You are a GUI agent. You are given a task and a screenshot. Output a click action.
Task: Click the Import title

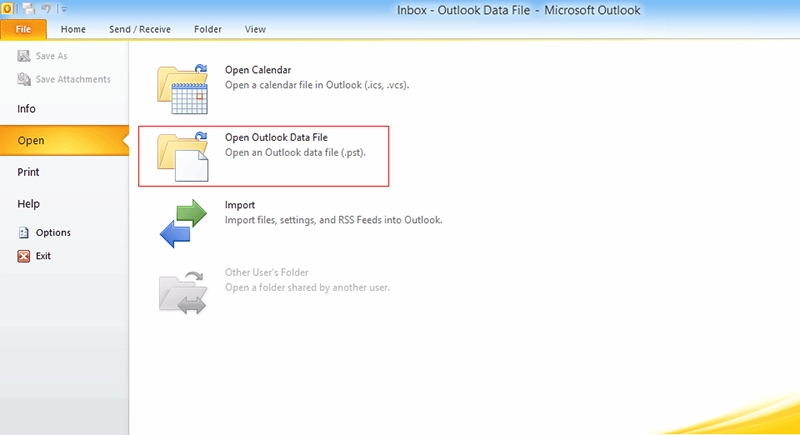[240, 205]
